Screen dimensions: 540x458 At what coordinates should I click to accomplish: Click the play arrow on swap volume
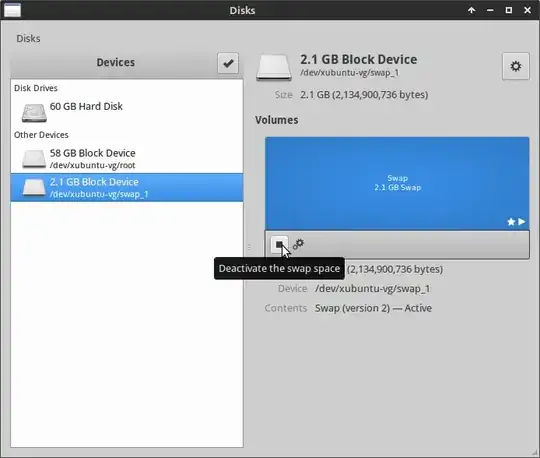pyautogui.click(x=522, y=221)
